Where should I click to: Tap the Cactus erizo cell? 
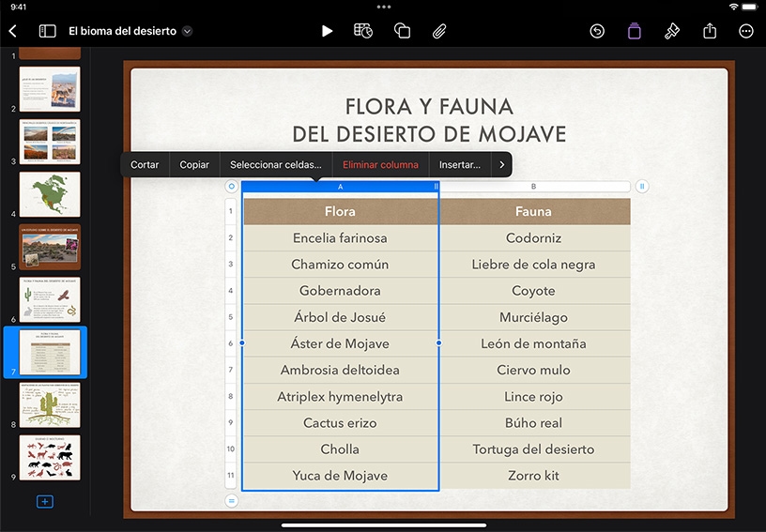point(341,422)
